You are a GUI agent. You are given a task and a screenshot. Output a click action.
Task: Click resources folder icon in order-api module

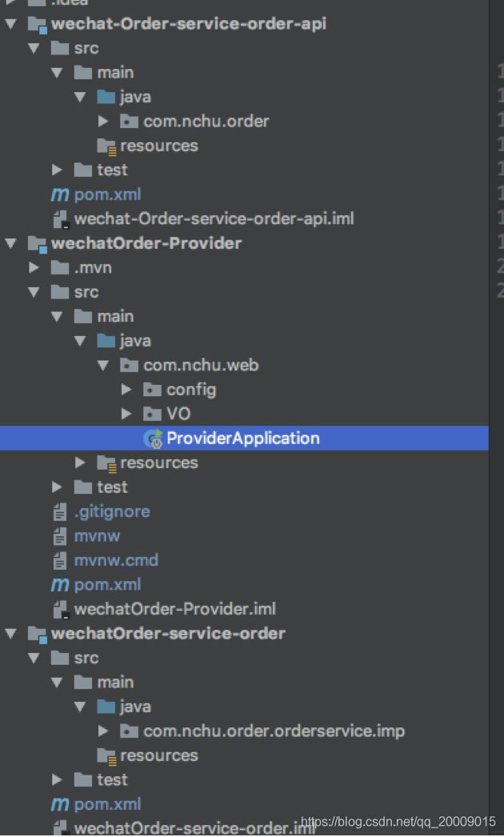(106, 146)
